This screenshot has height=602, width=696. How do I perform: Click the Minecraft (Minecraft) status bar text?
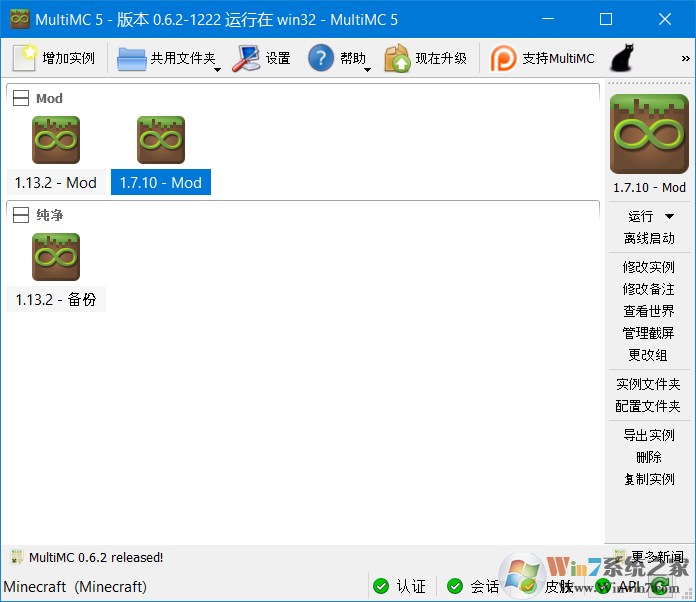(75, 586)
